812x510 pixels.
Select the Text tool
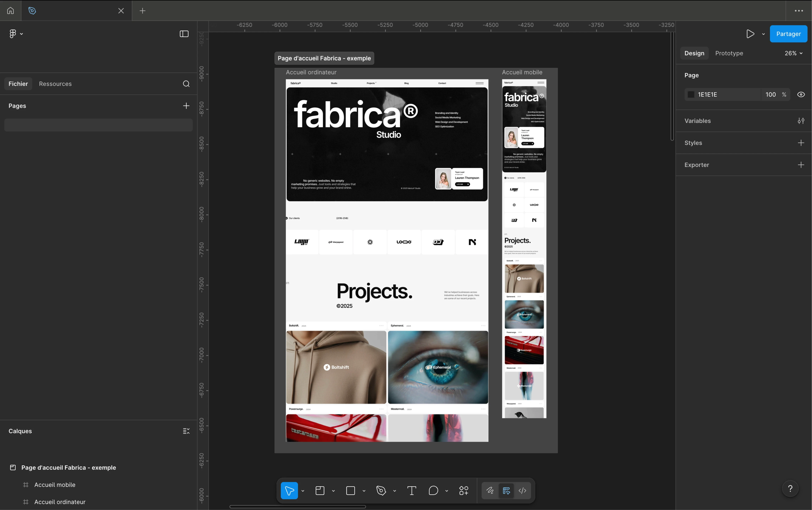(411, 491)
